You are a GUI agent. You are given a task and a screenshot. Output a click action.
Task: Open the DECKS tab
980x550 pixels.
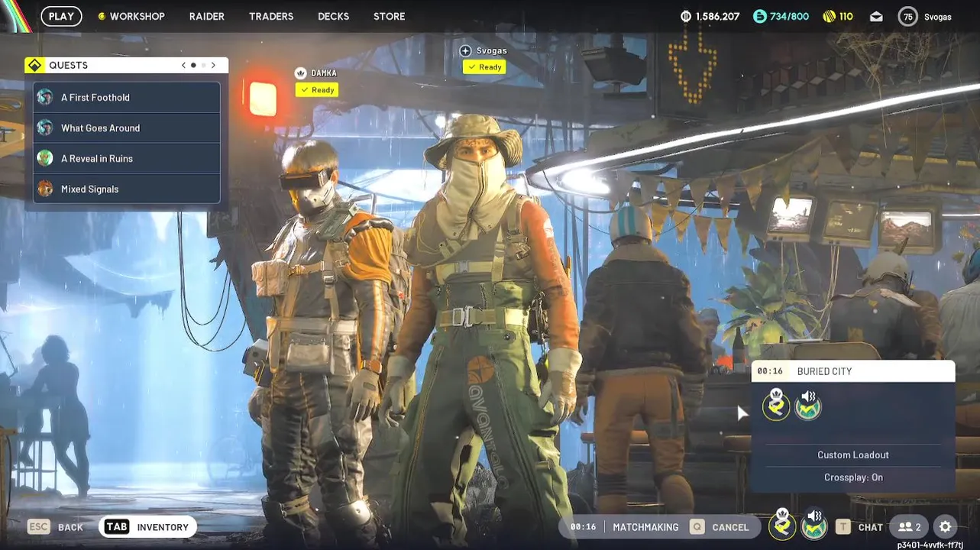[x=334, y=16]
